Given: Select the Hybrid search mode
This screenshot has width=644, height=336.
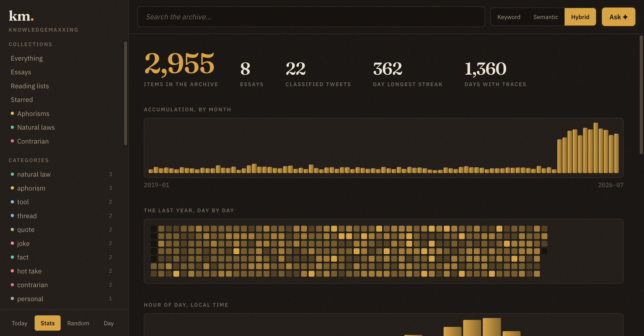Looking at the screenshot, I should pos(580,17).
